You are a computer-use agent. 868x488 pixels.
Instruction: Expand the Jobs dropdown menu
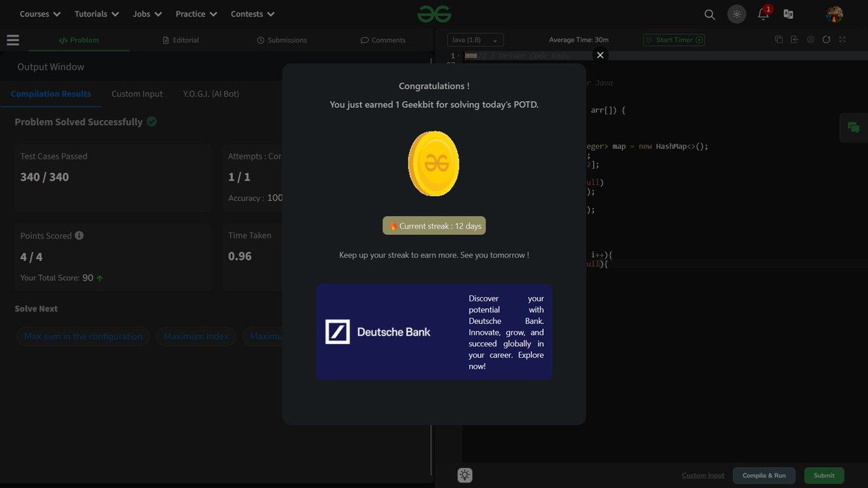click(x=148, y=14)
